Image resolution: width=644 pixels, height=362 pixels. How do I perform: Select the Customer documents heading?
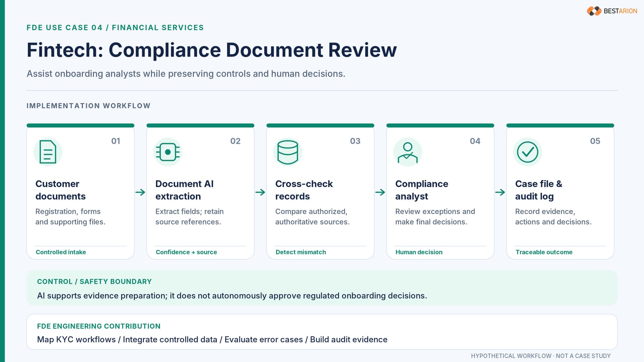pyautogui.click(x=60, y=190)
